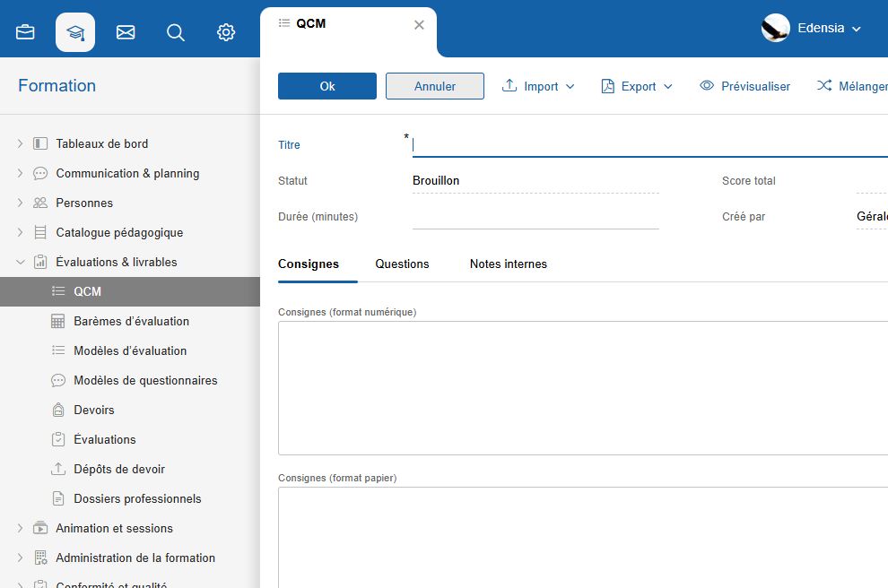Open the mail envelope icon
The image size is (888, 588).
pos(126,32)
